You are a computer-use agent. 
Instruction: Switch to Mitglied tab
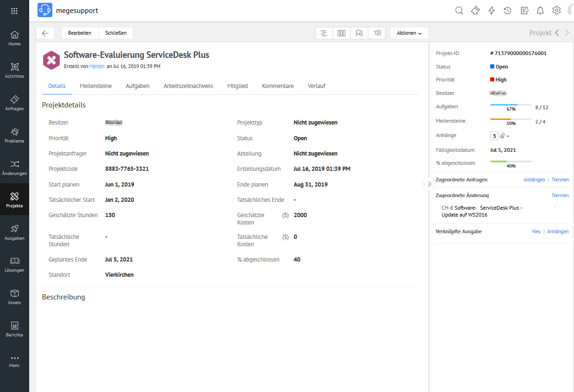click(237, 86)
